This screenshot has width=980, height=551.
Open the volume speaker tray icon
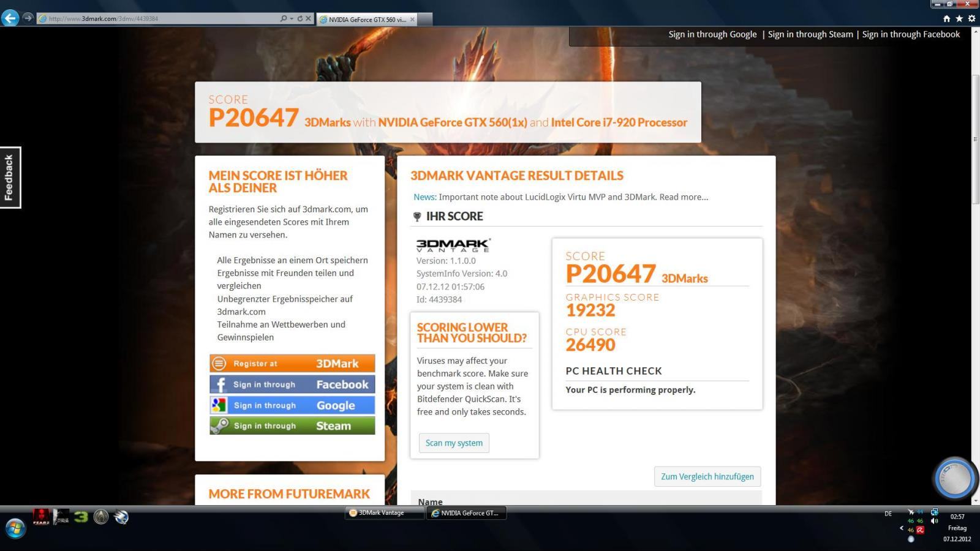tap(934, 521)
